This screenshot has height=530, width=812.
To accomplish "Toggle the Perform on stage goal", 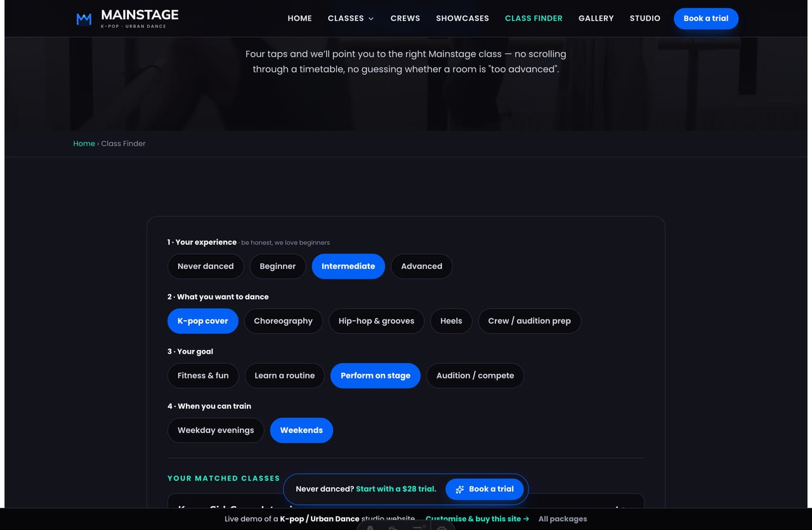I will tap(376, 375).
